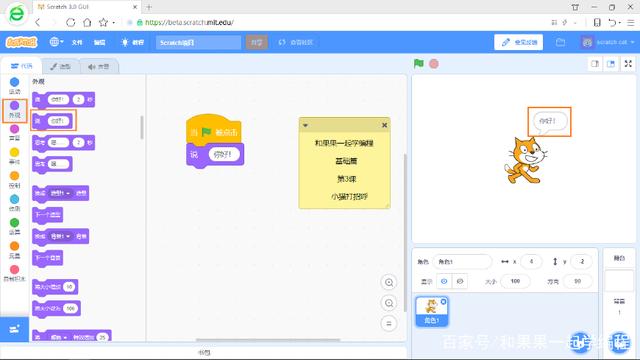Close the yellow comment note
640x360 pixels.
pos(384,125)
